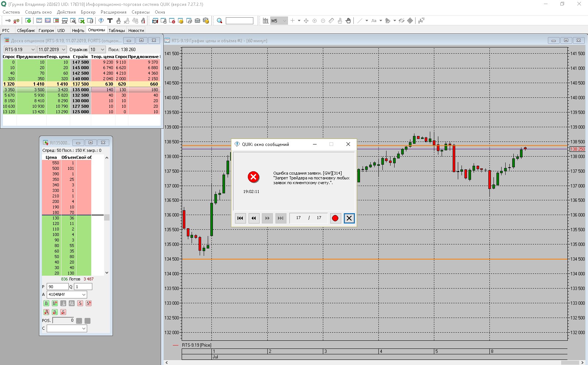The width and height of the screenshot is (588, 365).
Task: Click the price P input field with 90
Action: [x=58, y=287]
